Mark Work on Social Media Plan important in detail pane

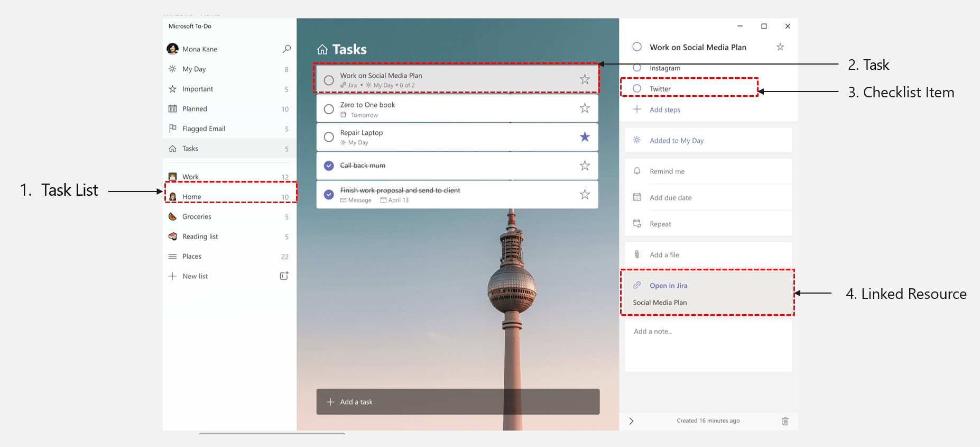click(x=780, y=47)
